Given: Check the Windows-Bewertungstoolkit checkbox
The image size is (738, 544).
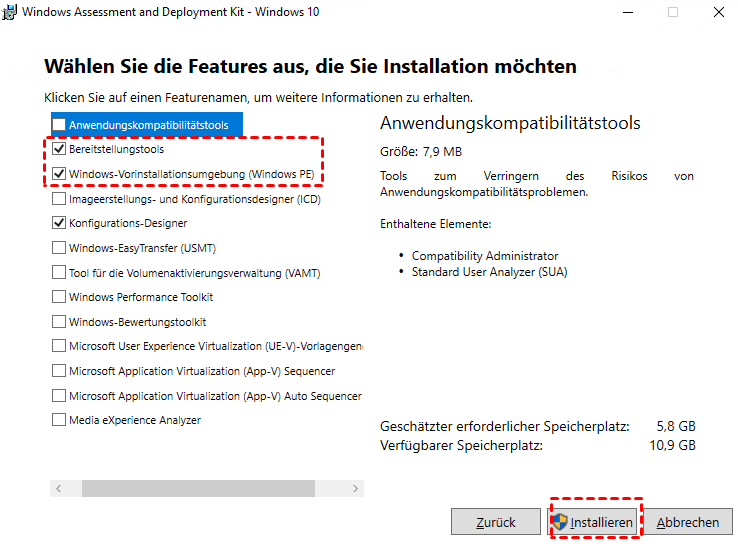Looking at the screenshot, I should coord(59,322).
